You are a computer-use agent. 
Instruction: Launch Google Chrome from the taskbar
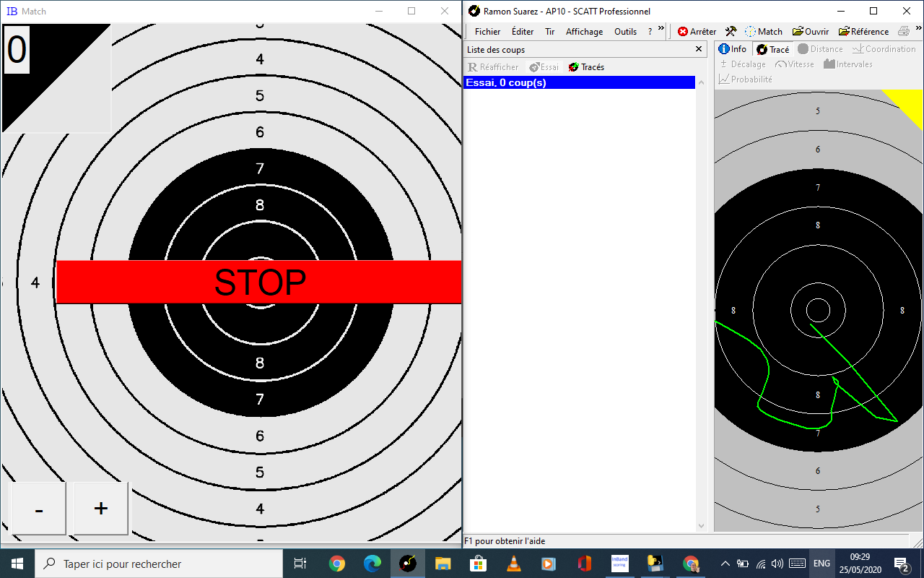click(337, 564)
